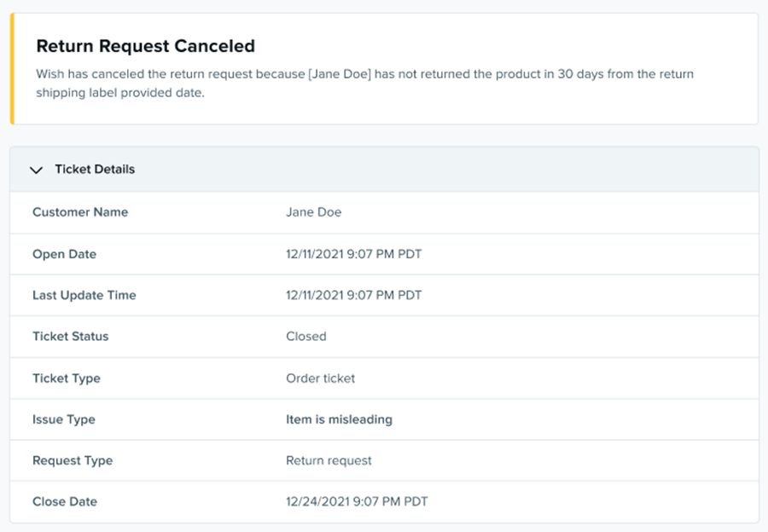768x532 pixels.
Task: Click the Ticket Status label
Action: tap(70, 336)
